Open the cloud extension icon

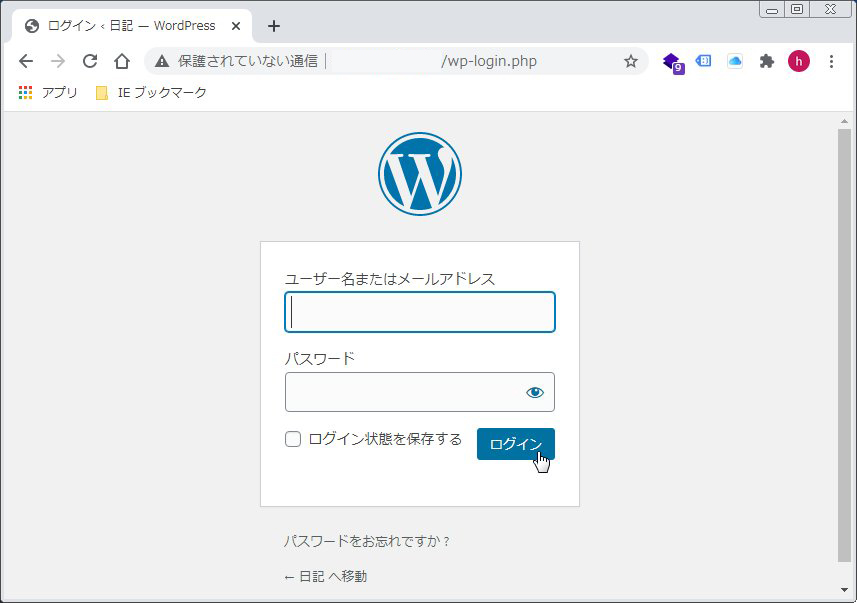click(x=735, y=61)
